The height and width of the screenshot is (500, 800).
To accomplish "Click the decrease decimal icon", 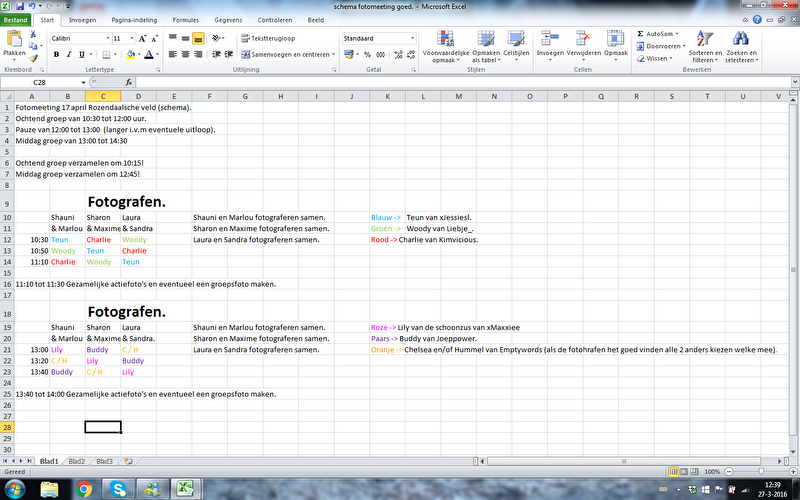I will pyautogui.click(x=411, y=55).
